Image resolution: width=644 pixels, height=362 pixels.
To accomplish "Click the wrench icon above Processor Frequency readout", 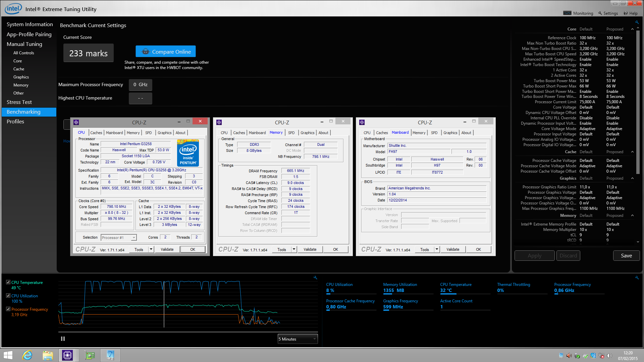I will tap(637, 278).
